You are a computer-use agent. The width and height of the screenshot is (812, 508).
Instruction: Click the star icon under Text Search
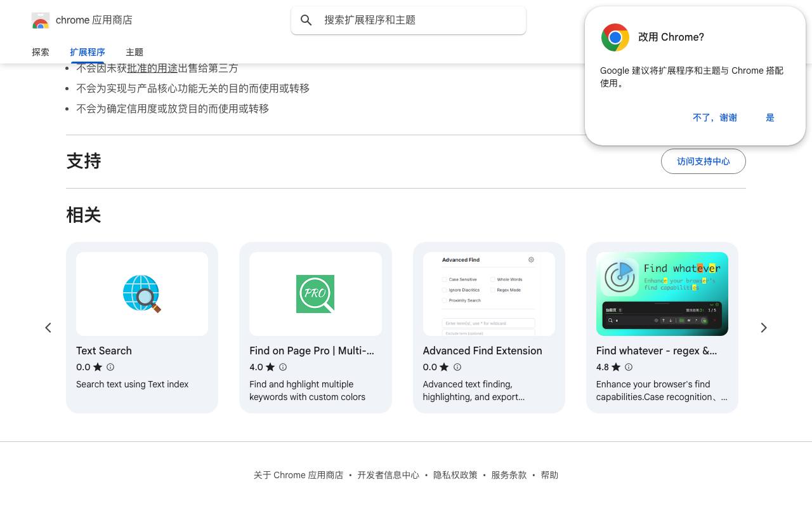[98, 367]
